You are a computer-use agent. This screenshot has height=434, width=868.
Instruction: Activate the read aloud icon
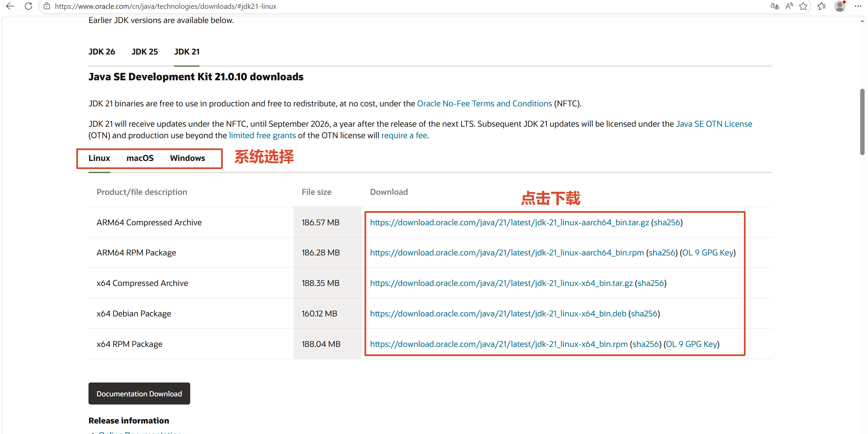click(789, 6)
